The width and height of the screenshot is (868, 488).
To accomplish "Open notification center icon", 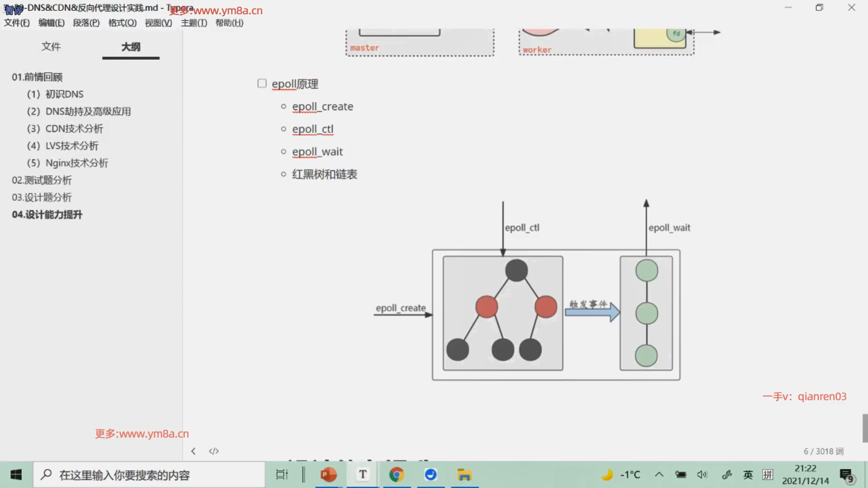I will (846, 475).
